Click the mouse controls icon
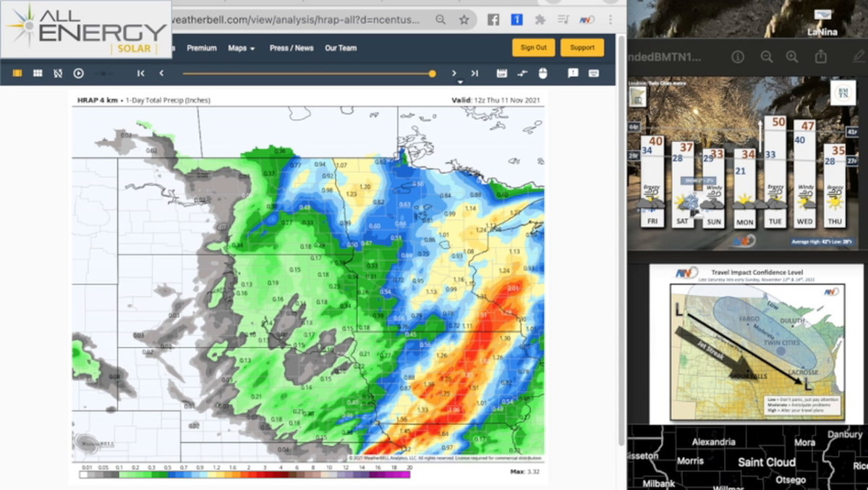 pyautogui.click(x=542, y=73)
